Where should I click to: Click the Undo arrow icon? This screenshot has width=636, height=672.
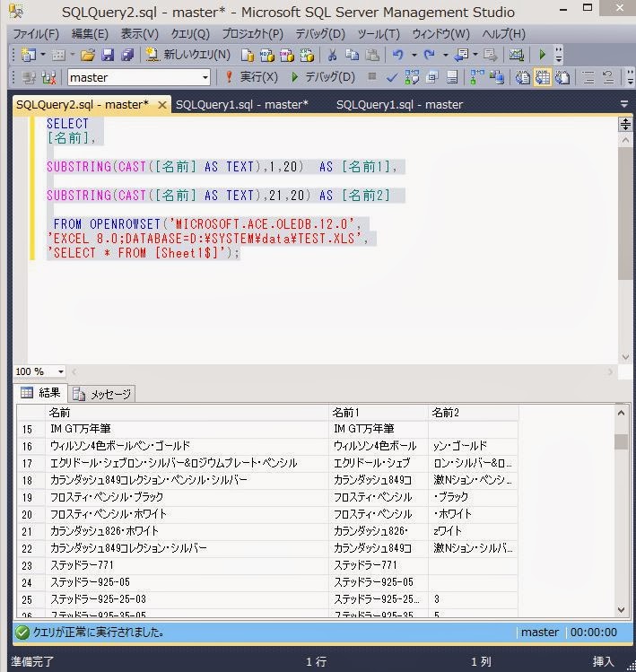[398, 55]
